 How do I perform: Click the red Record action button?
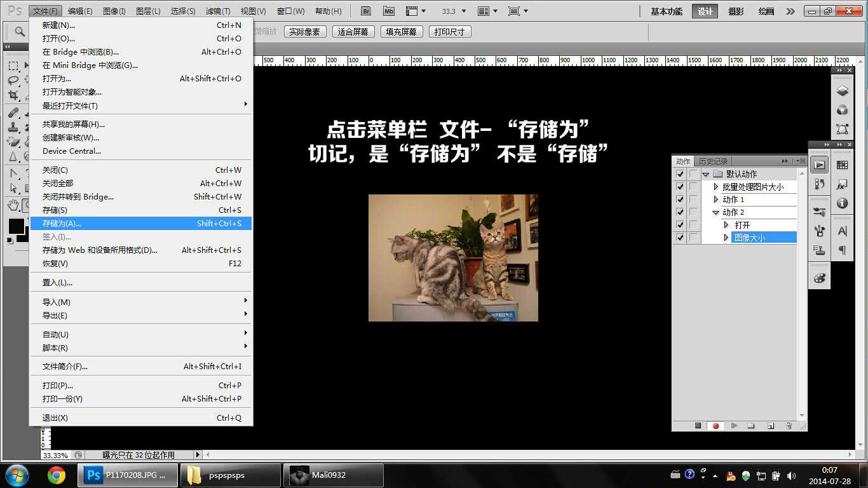715,426
